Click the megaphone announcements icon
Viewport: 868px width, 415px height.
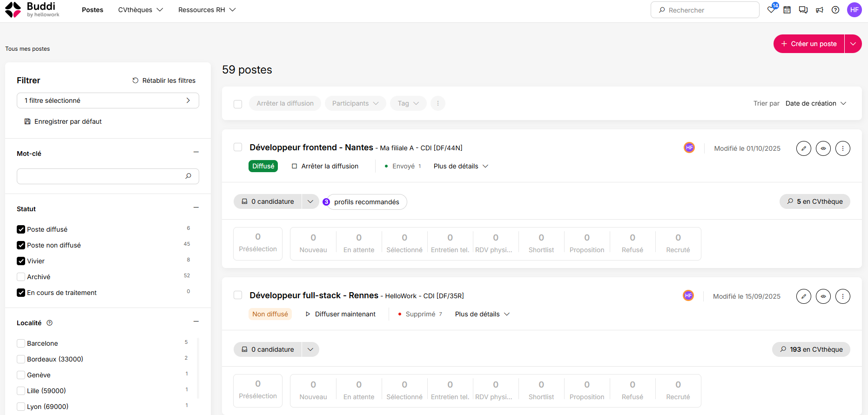point(820,10)
